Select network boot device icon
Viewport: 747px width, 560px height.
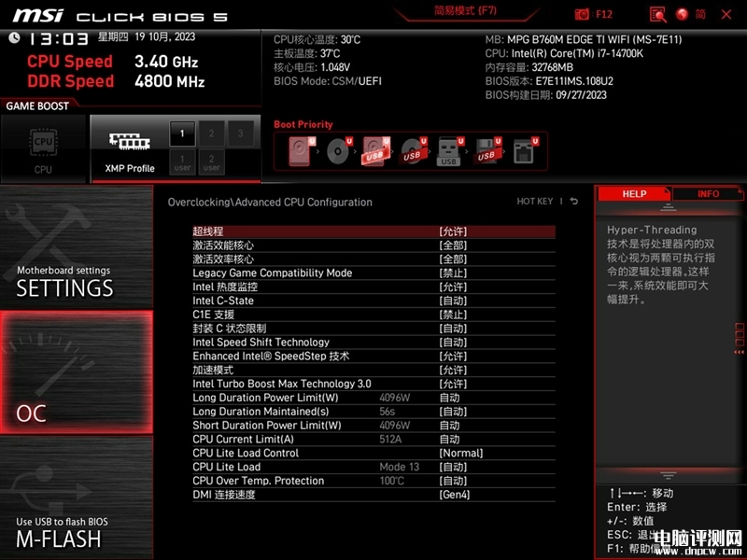click(x=526, y=151)
